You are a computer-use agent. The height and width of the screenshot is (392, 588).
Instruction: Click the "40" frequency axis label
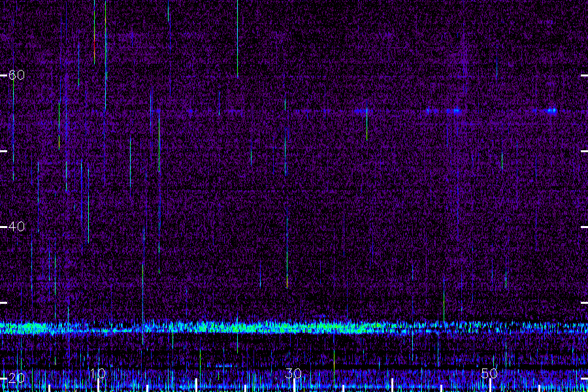(16, 227)
